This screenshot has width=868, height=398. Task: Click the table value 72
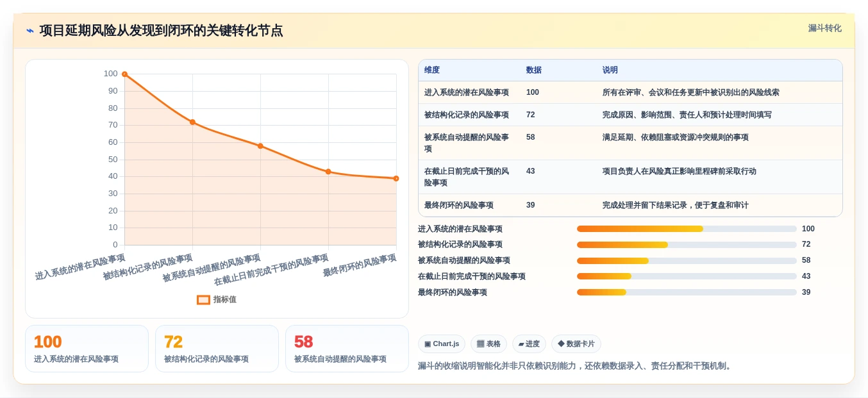[x=531, y=115]
